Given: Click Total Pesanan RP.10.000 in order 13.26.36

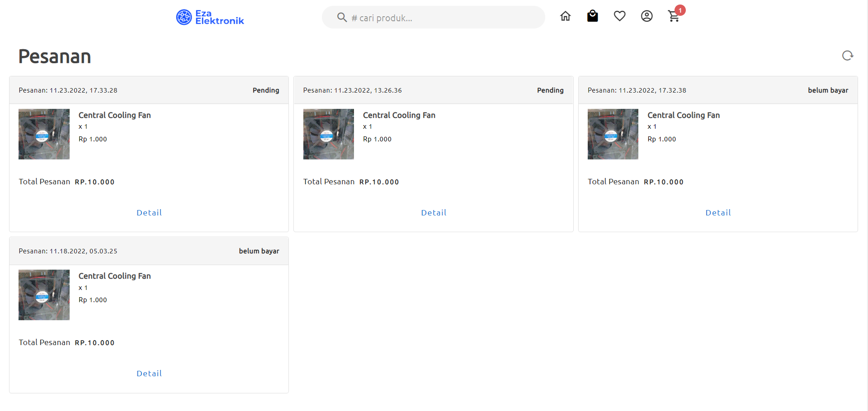Looking at the screenshot, I should (351, 182).
